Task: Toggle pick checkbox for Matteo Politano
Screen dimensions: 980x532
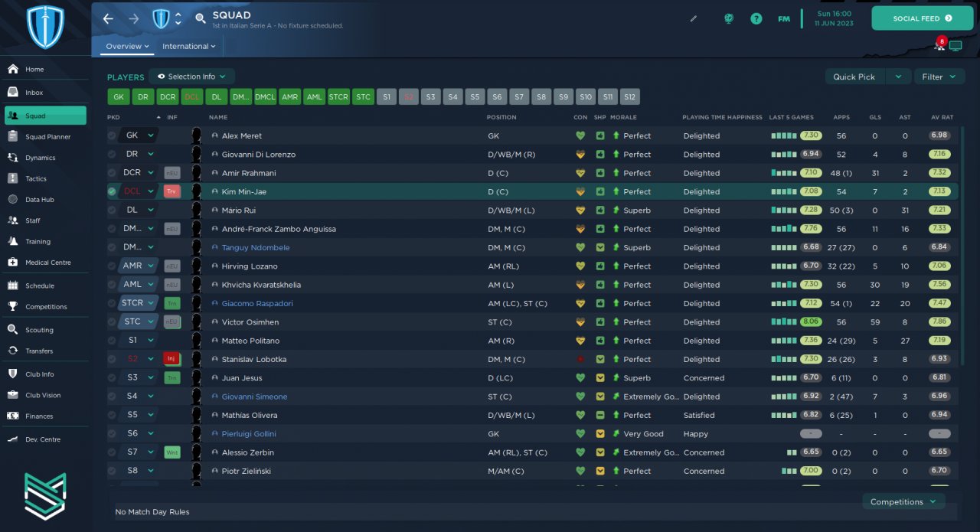Action: point(113,341)
